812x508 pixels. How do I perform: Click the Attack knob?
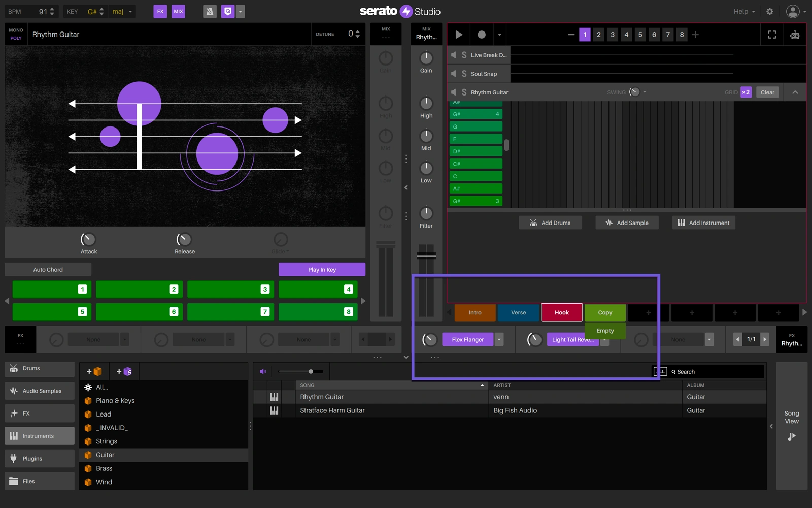pyautogui.click(x=88, y=239)
